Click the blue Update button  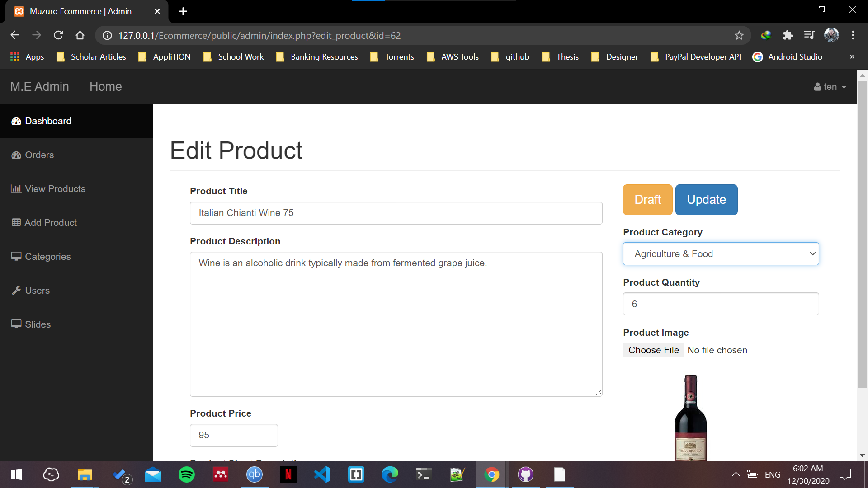pyautogui.click(x=706, y=200)
